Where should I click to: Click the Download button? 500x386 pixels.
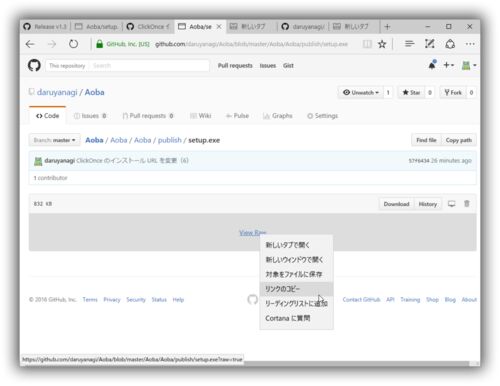396,204
